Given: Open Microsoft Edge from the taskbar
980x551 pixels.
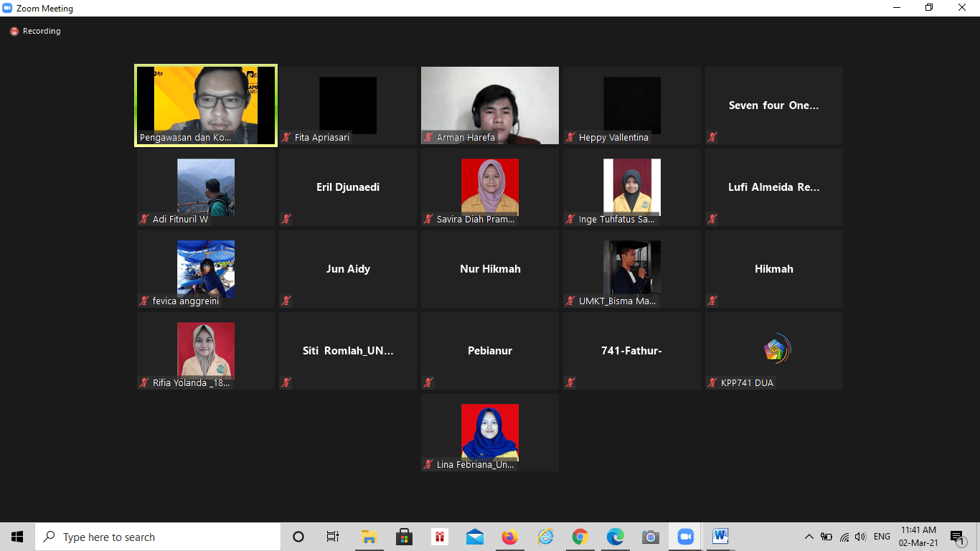Looking at the screenshot, I should pyautogui.click(x=616, y=537).
